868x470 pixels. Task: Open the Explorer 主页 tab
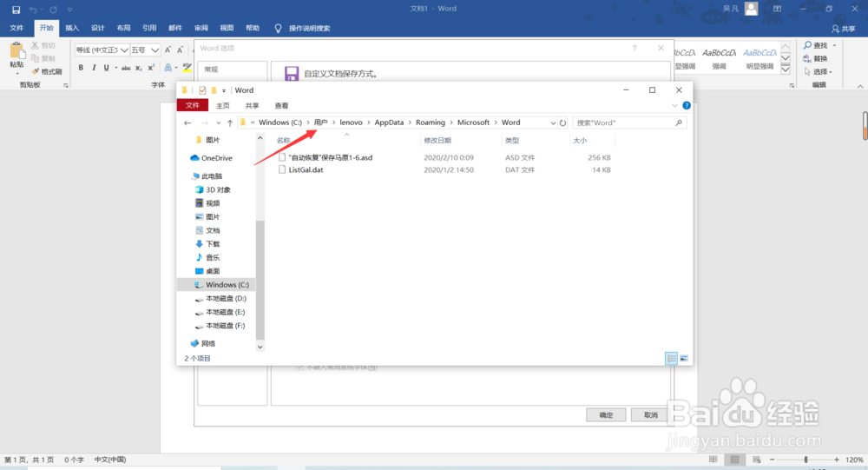[x=222, y=105]
